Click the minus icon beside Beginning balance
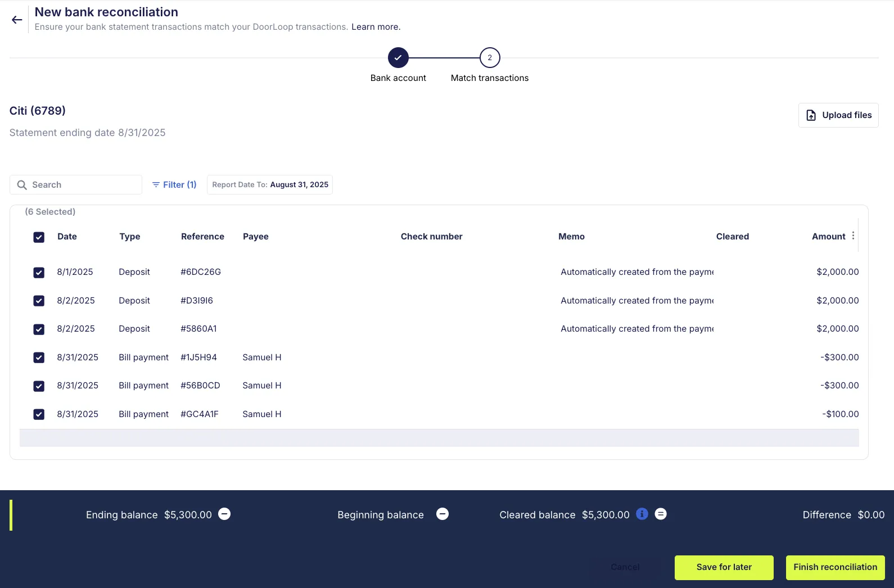894x588 pixels. 443,514
